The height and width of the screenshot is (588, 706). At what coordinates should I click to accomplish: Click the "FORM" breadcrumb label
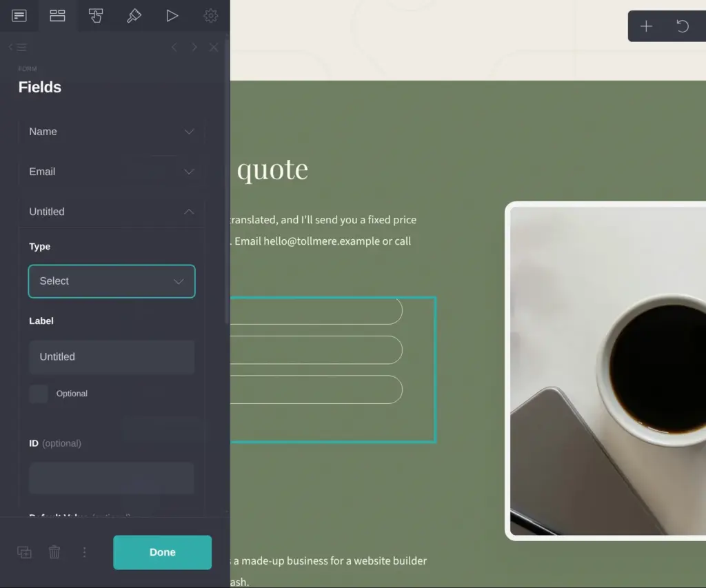click(28, 69)
